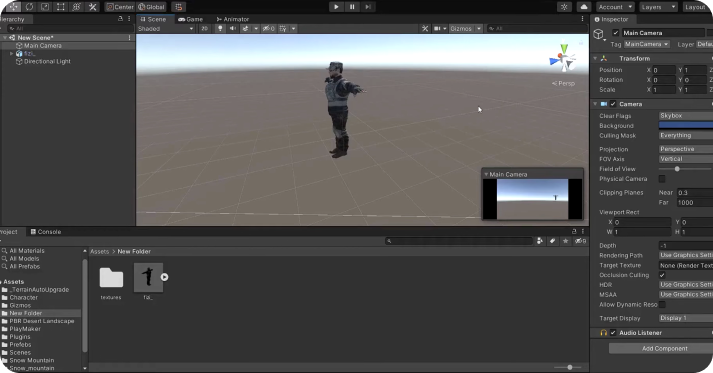713x373 pixels.
Task: Toggle scene lighting bulb icon
Action: pyautogui.click(x=220, y=28)
